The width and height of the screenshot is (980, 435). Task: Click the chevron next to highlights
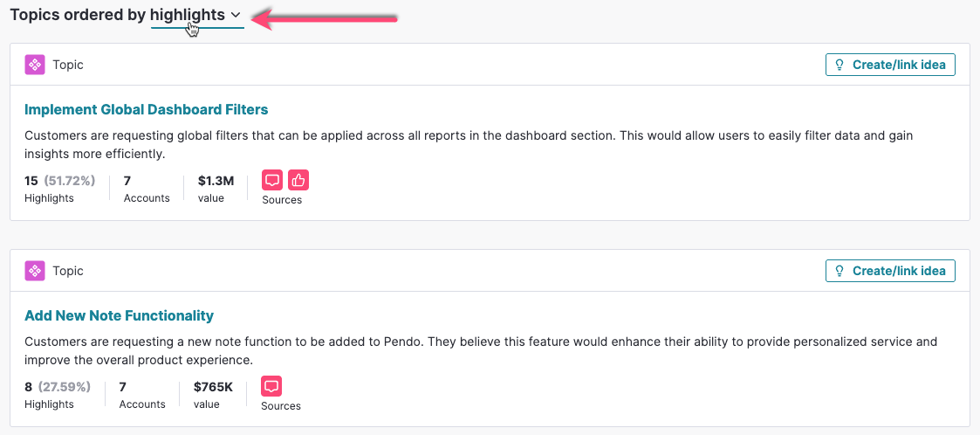(236, 15)
